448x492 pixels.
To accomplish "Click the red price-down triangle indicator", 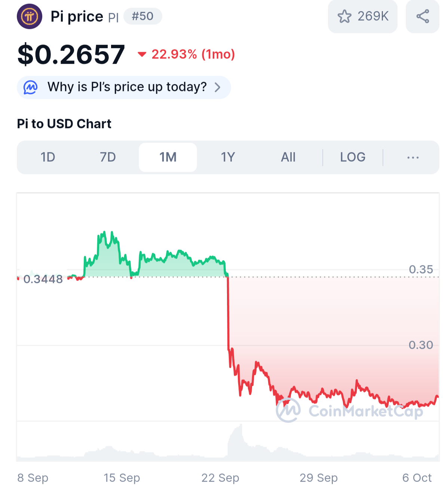I will 142,55.
